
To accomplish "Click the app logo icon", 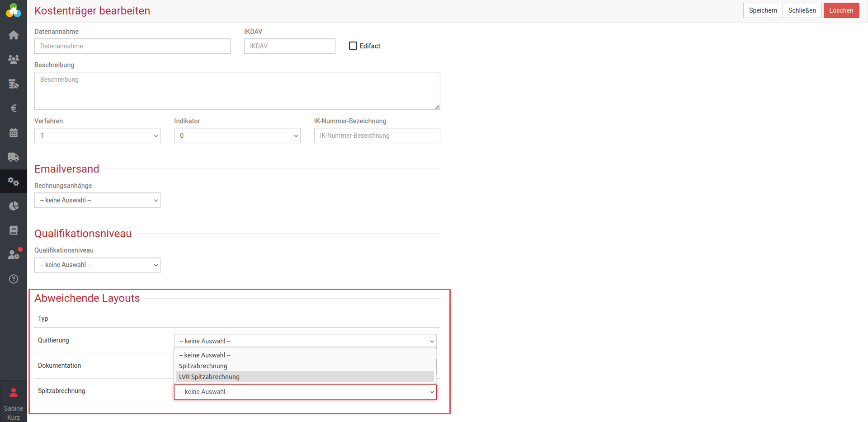I will coord(13,10).
